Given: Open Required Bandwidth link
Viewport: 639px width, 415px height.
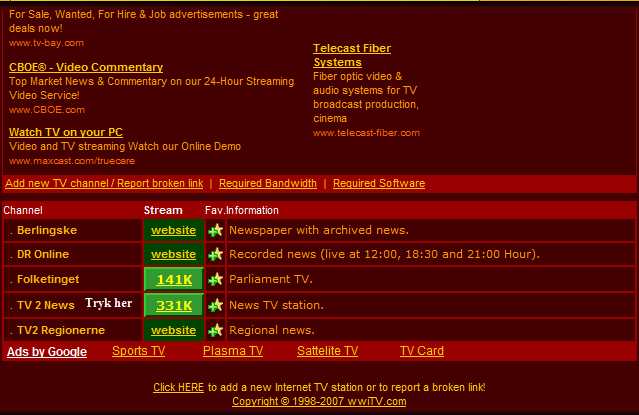Looking at the screenshot, I should coord(268,183).
